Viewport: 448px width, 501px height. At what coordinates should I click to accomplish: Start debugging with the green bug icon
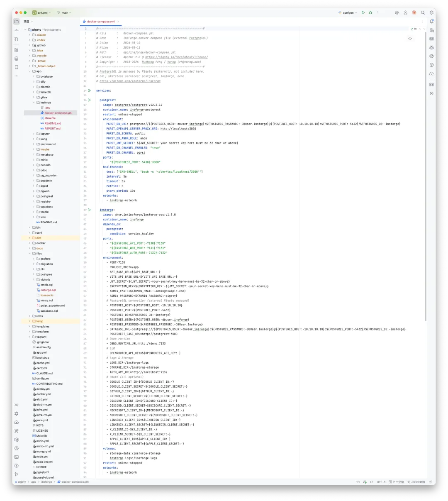[370, 13]
